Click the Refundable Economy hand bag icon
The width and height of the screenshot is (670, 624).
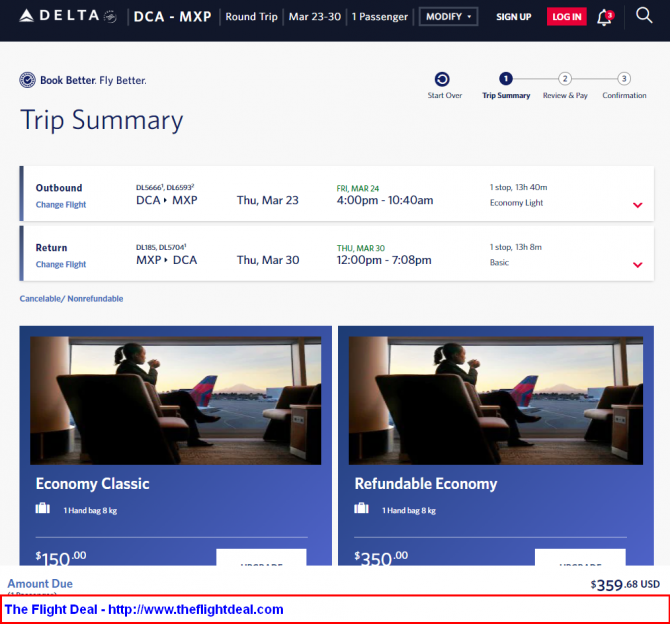coord(362,509)
